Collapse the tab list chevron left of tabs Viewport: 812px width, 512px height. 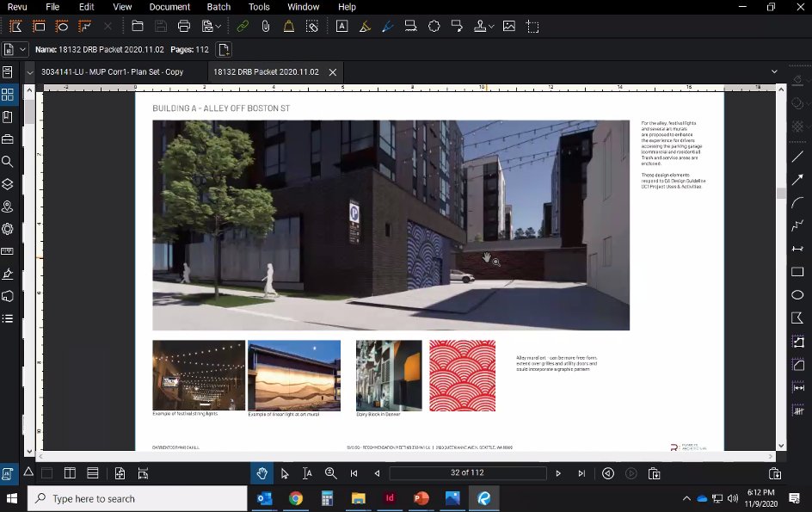30,72
